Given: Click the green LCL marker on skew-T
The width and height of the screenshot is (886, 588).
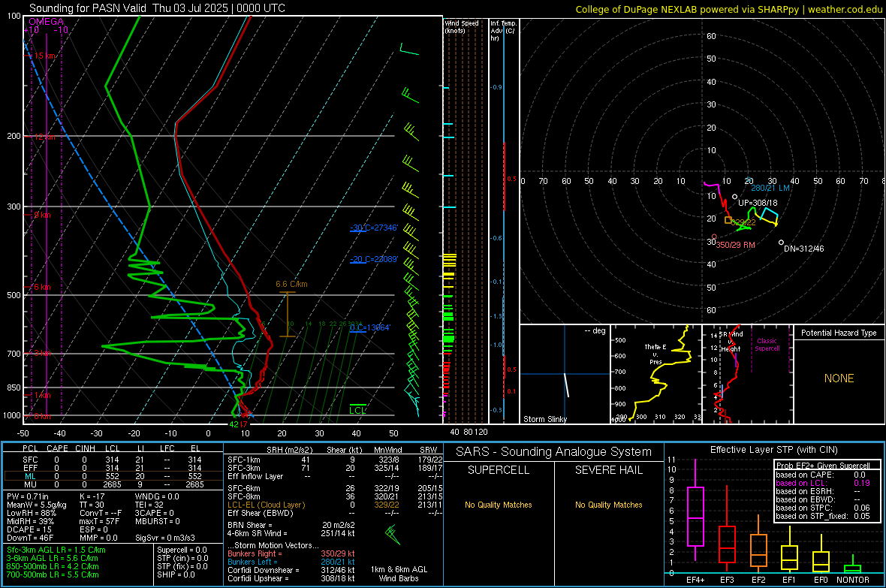Looking at the screenshot, I should 357,410.
